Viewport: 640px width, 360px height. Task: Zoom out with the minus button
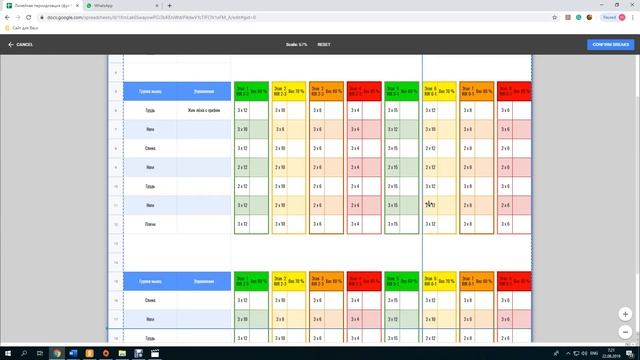click(625, 332)
